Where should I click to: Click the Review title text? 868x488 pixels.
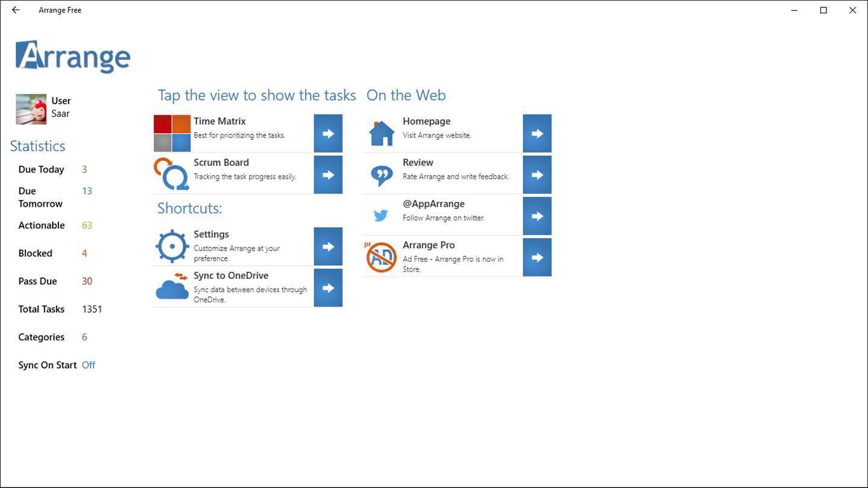[418, 163]
